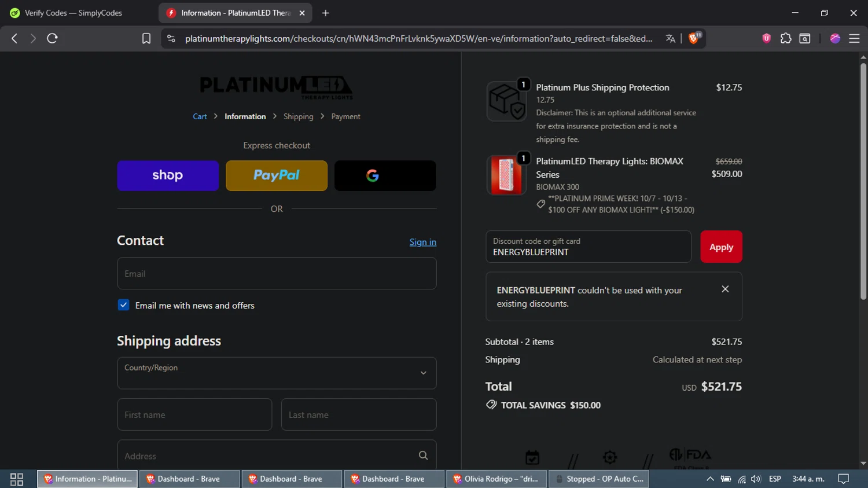
Task: Click the discount tag icon under BIOMAX 300
Action: point(540,204)
